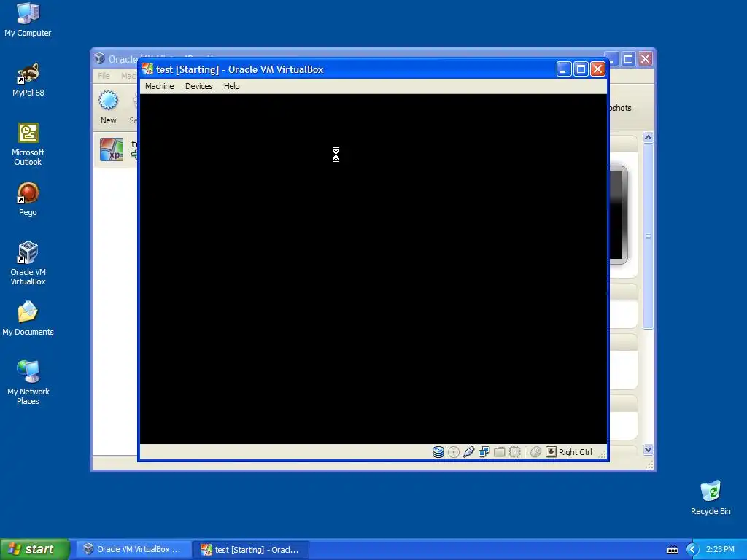747x560 pixels.
Task: Select the Oracle VM VirtualBox desktop shortcut
Action: [x=28, y=263]
